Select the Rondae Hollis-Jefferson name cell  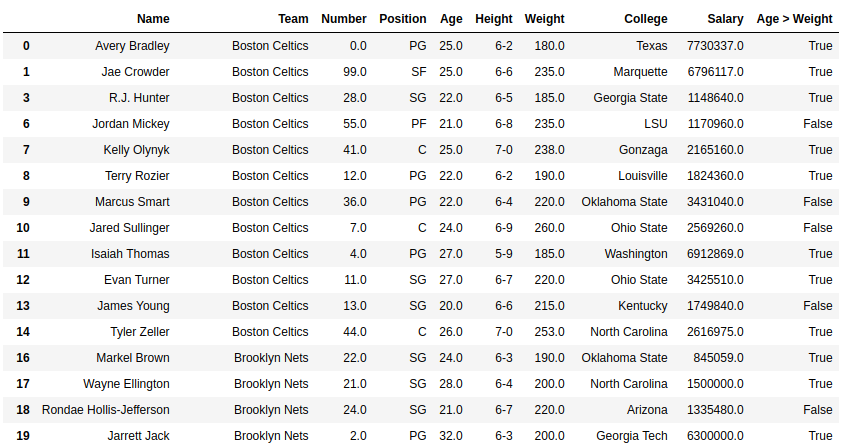click(x=105, y=410)
